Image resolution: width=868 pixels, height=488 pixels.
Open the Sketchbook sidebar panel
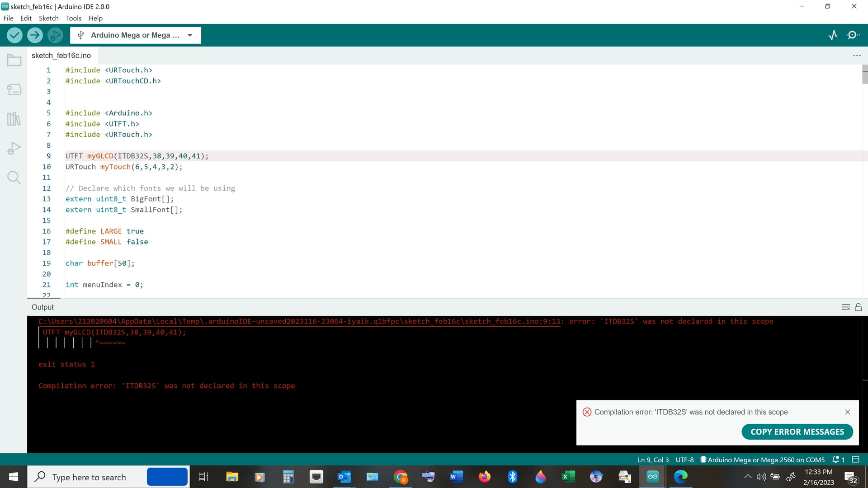click(x=14, y=60)
